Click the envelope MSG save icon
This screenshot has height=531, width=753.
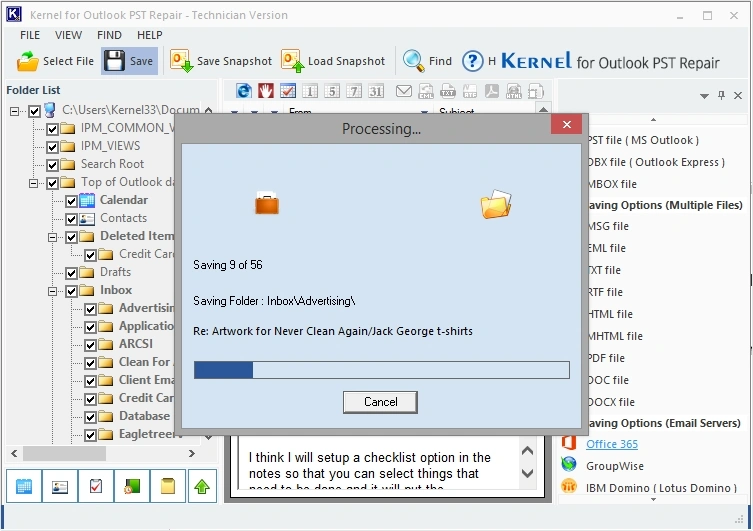coord(403,91)
